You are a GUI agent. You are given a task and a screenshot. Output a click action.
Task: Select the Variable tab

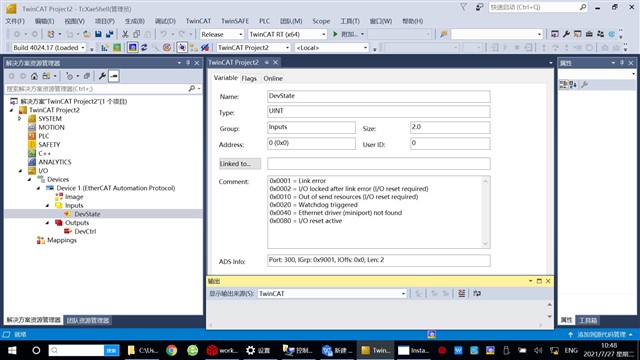tap(225, 78)
